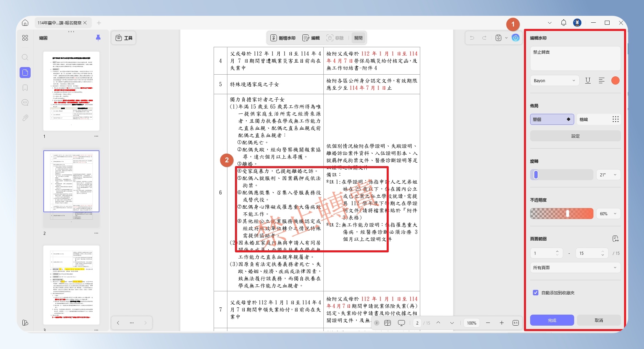Click the 設定 settings button
The image size is (644, 349).
pyautogui.click(x=575, y=136)
